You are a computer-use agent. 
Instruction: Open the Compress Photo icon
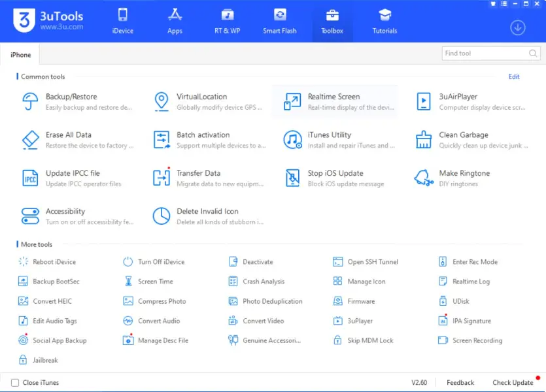pyautogui.click(x=128, y=301)
